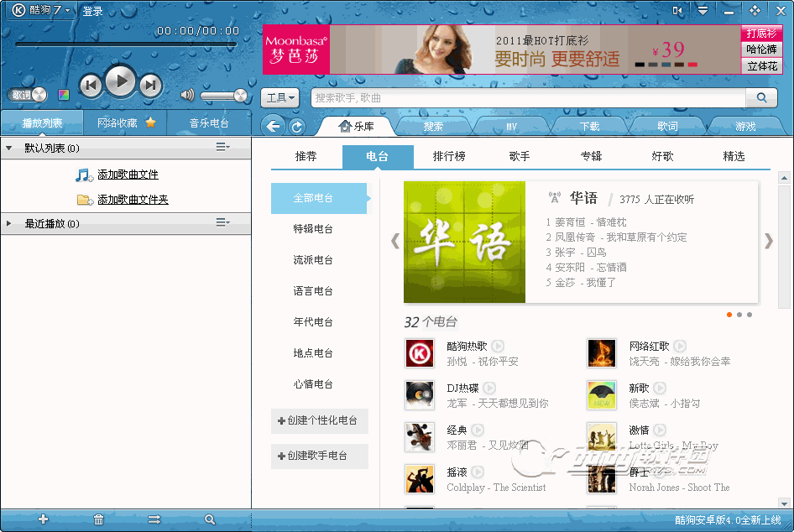This screenshot has height=532, width=794.
Task: Open the skin color picker icon
Action: coord(64,95)
